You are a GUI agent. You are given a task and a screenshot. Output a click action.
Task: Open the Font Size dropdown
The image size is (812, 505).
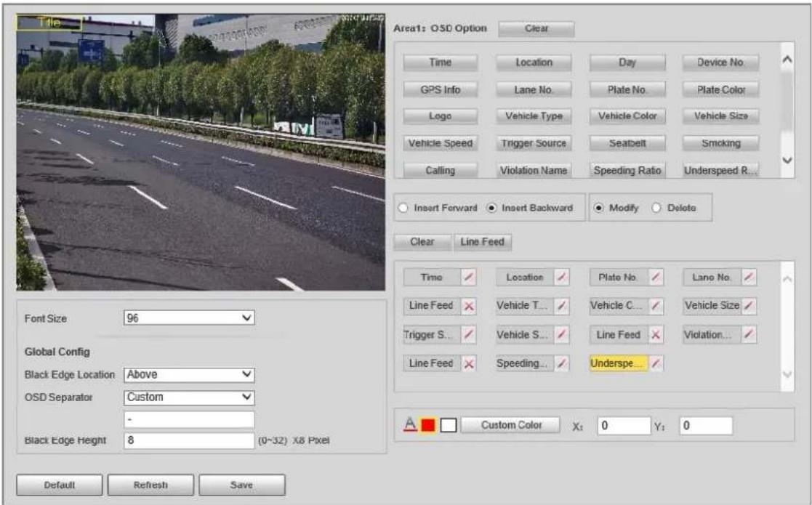(x=189, y=318)
